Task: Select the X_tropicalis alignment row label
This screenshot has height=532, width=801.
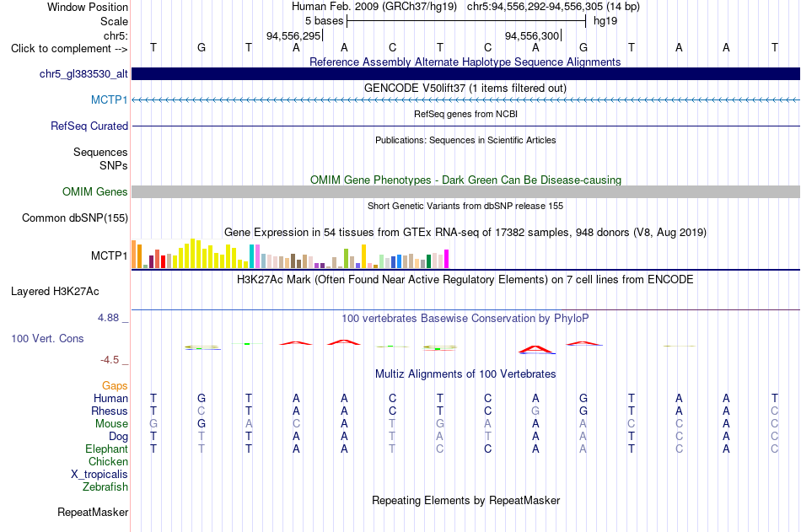Action: coord(99,475)
